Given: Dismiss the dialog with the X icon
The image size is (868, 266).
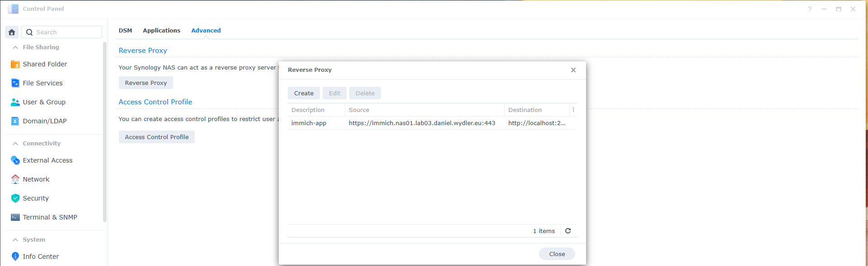Looking at the screenshot, I should click(x=573, y=70).
